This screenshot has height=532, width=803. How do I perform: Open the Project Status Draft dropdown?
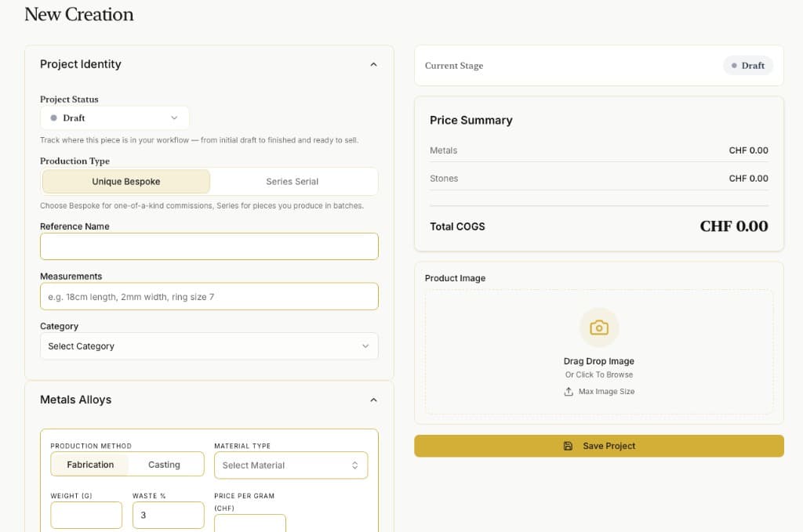[114, 118]
